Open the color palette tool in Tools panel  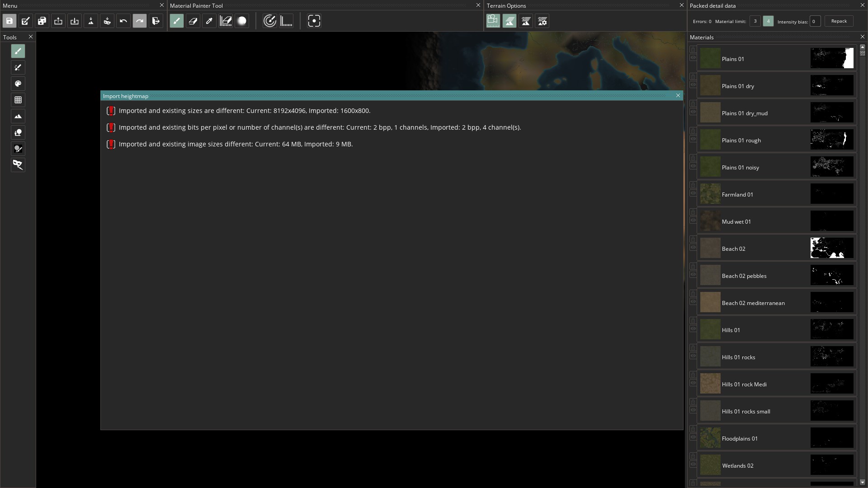coord(18,84)
